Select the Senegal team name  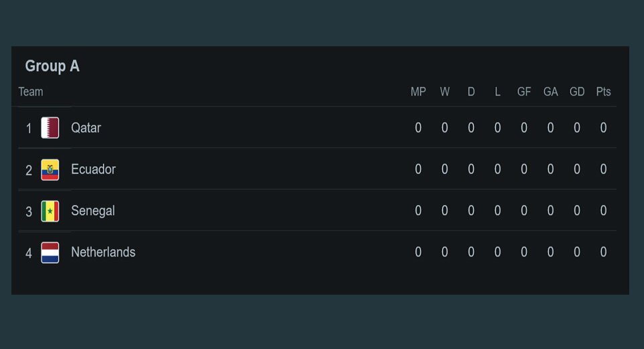click(92, 211)
